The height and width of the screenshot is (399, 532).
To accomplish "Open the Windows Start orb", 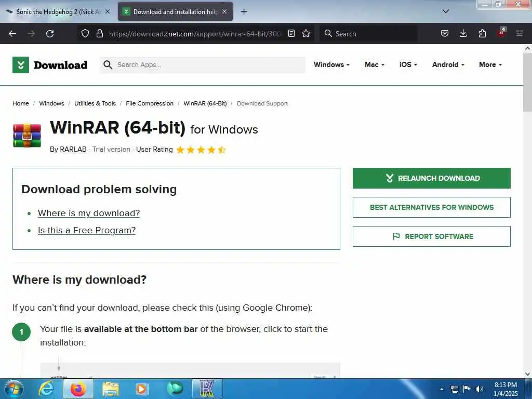I will 14,389.
